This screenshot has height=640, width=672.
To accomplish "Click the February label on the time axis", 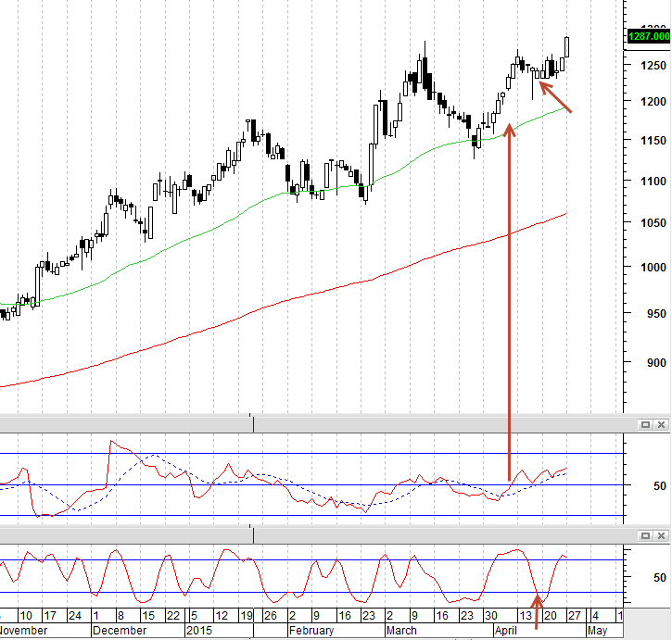I will (x=311, y=631).
